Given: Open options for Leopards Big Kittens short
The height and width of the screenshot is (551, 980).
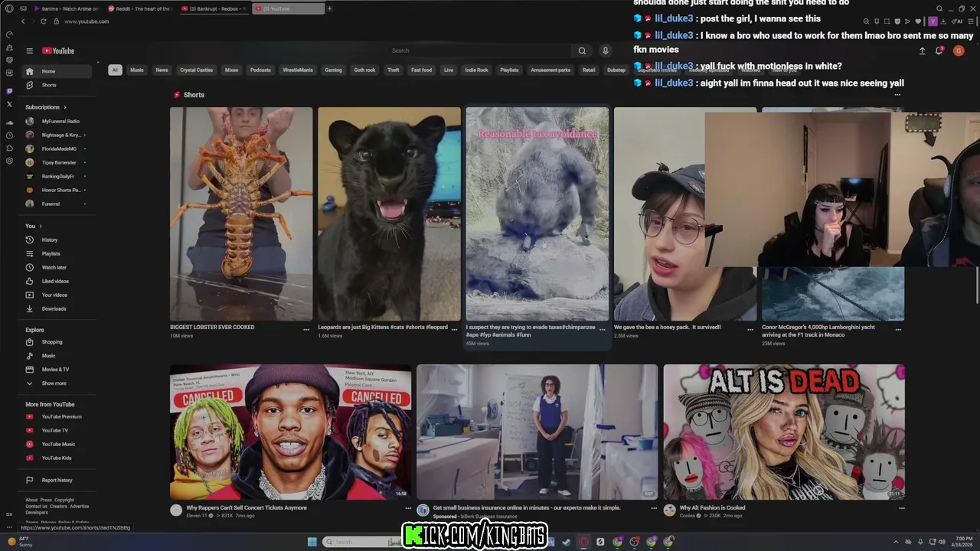Looking at the screenshot, I should click(x=454, y=329).
